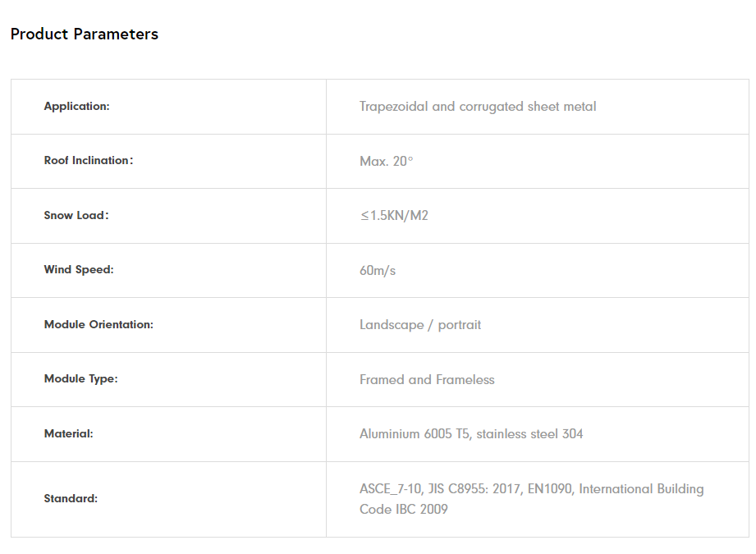Click the ASCE_7-10 standard text
The image size is (756, 554).
coord(391,489)
